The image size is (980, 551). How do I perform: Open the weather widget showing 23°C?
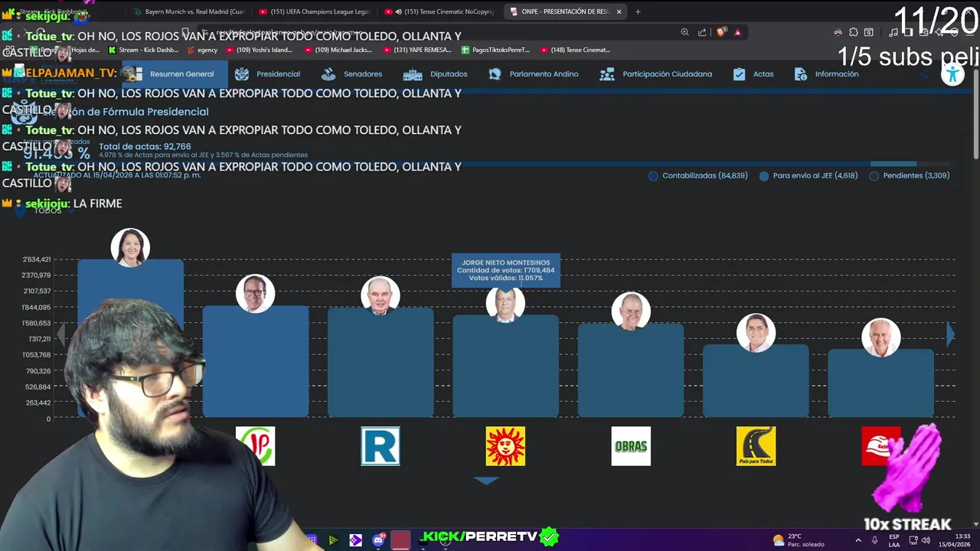799,540
